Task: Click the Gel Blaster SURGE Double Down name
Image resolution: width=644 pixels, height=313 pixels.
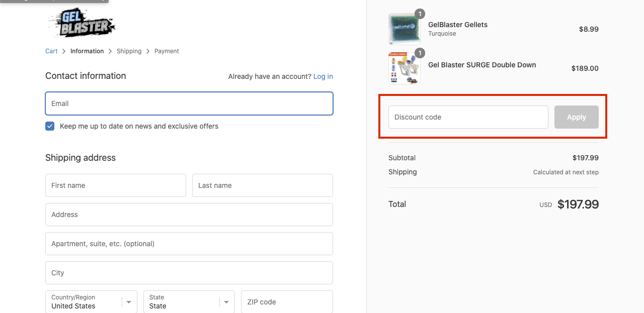Action: click(482, 65)
